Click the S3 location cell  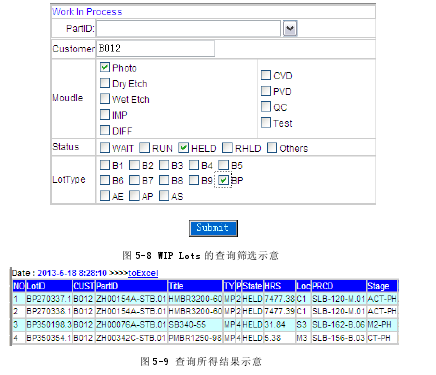(x=303, y=324)
